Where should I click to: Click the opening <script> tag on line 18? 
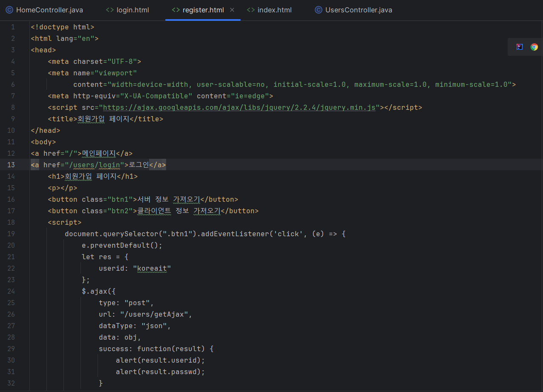tap(65, 223)
